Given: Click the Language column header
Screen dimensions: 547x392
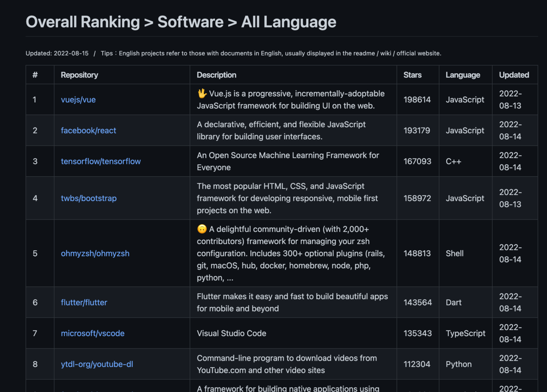Looking at the screenshot, I should 463,75.
